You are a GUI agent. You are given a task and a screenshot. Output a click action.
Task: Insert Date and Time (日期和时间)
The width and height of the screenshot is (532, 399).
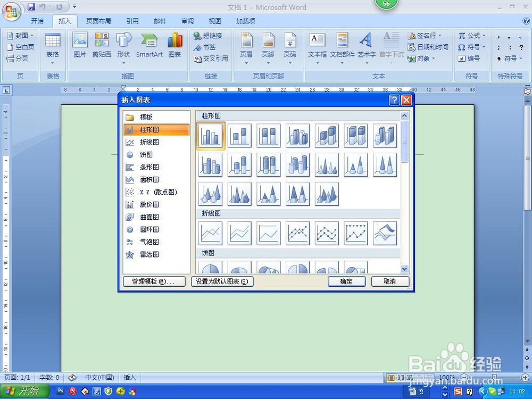click(428, 47)
